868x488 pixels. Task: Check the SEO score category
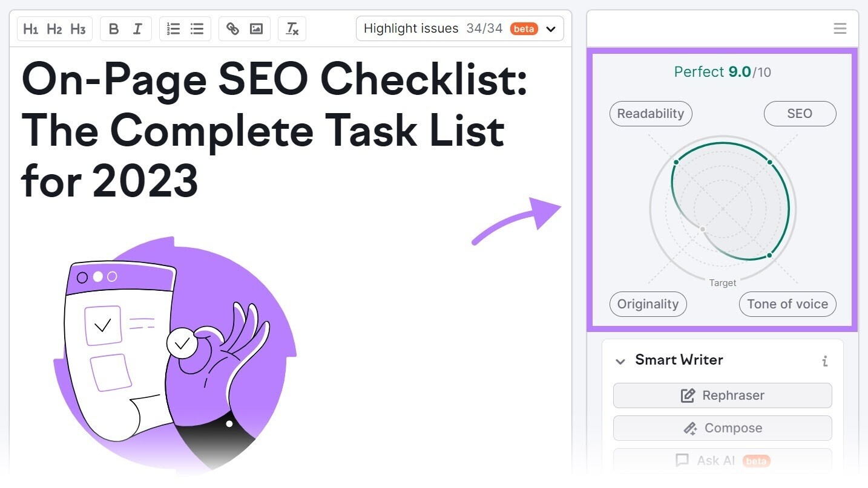coord(800,114)
